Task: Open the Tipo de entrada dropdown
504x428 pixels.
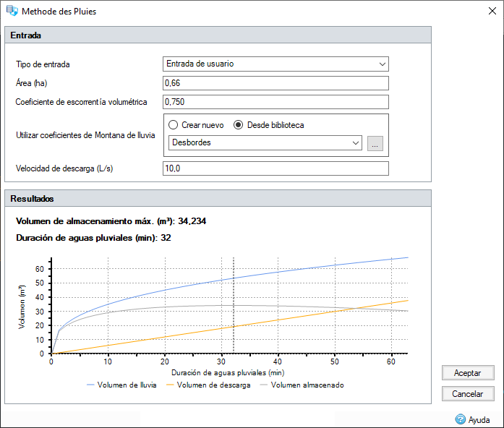Action: click(x=276, y=64)
